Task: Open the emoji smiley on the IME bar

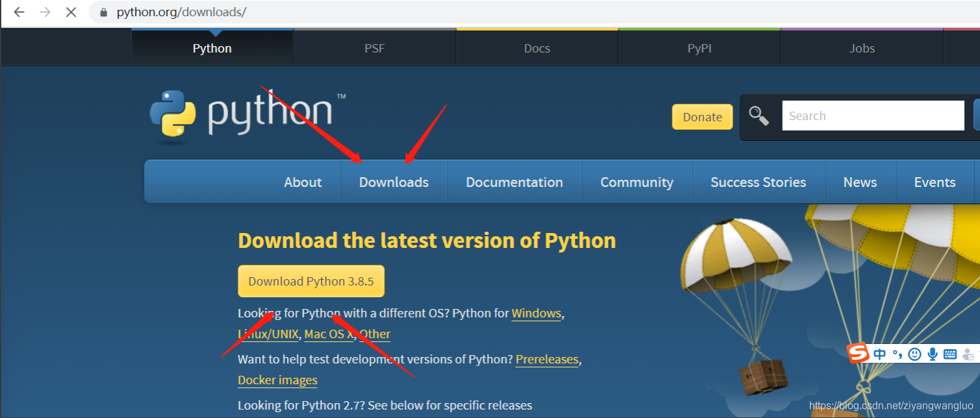Action: click(914, 354)
